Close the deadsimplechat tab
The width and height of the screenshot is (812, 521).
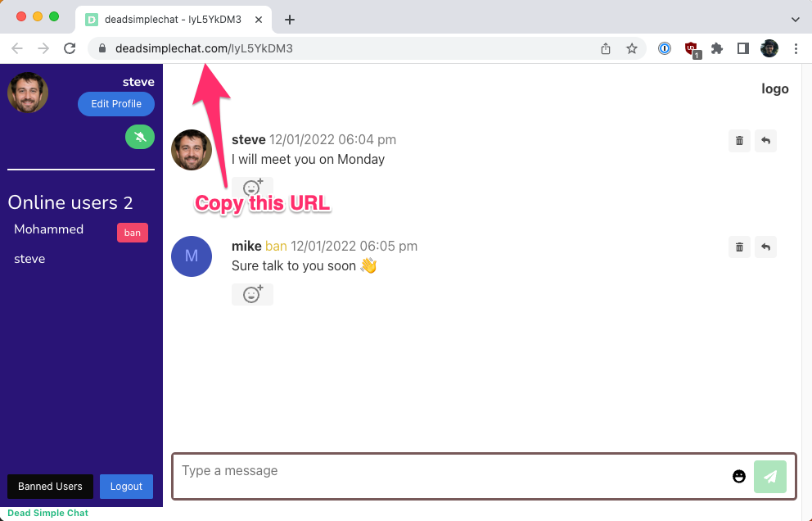[x=259, y=20]
